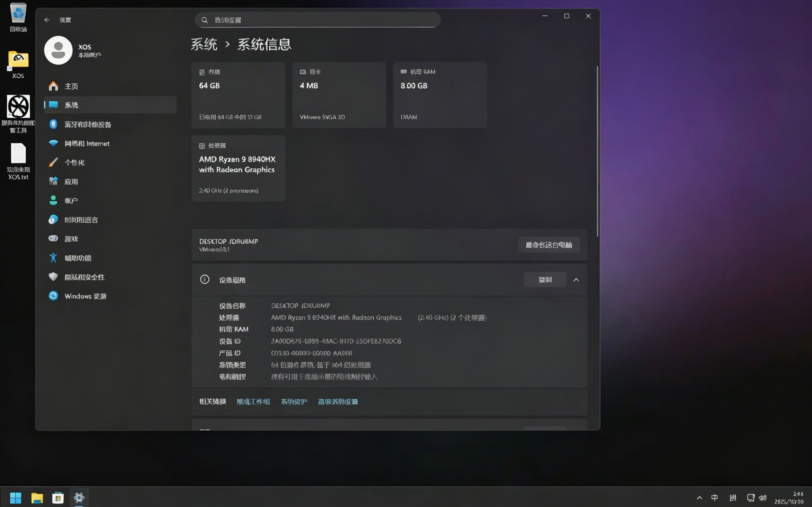
Task: Open the network tray icon
Action: click(x=751, y=498)
